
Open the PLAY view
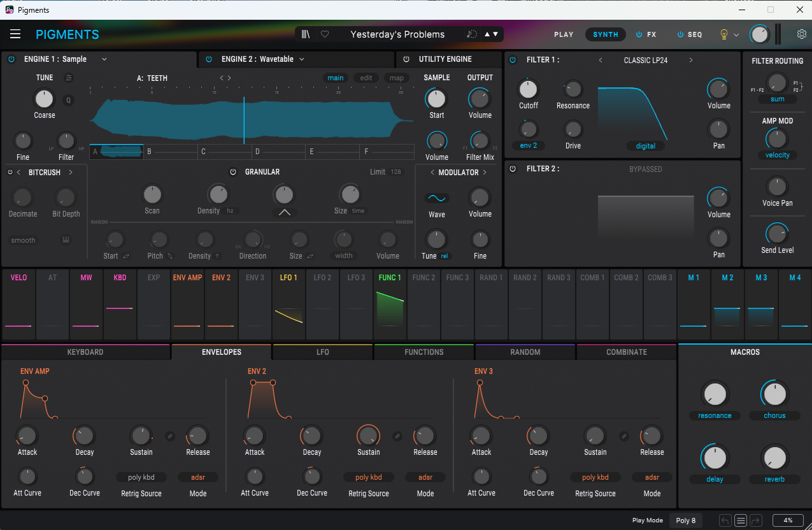(x=564, y=34)
